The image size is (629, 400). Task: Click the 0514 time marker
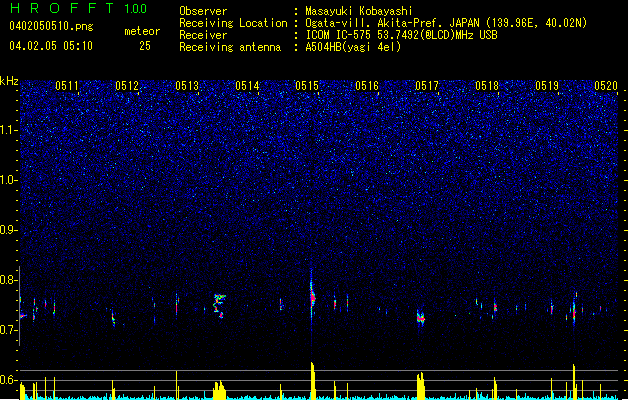247,86
